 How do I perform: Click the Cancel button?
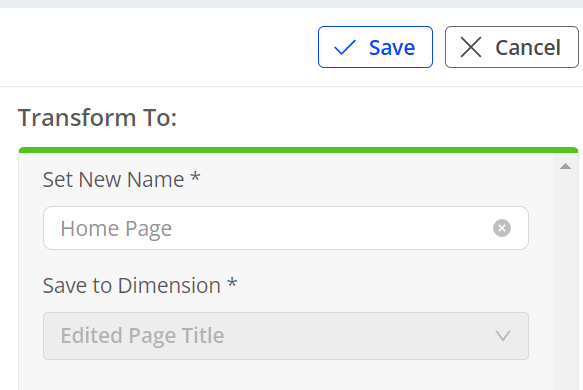point(512,47)
